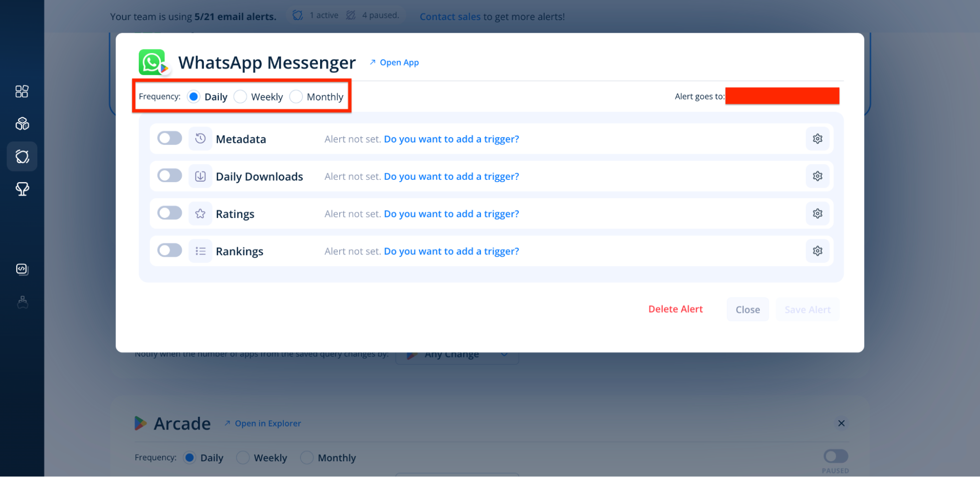
Task: Add a trigger for Rankings
Action: (452, 251)
